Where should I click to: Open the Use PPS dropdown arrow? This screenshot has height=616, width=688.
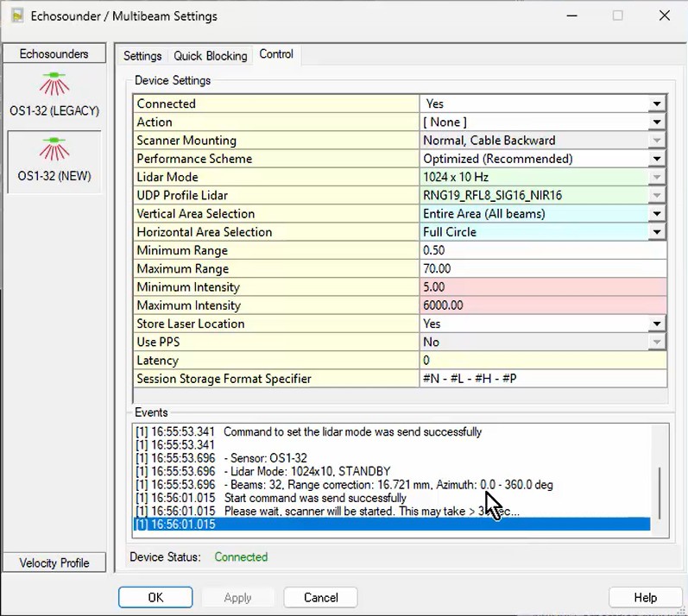pos(656,342)
